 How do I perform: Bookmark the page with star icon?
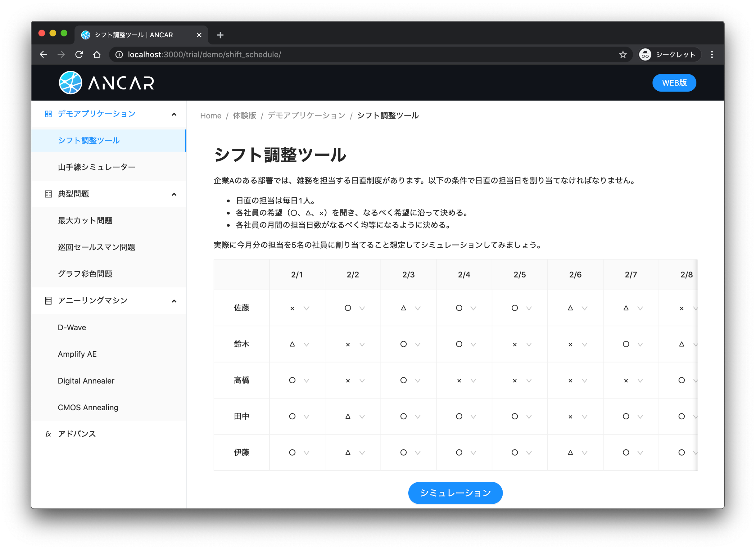[623, 55]
